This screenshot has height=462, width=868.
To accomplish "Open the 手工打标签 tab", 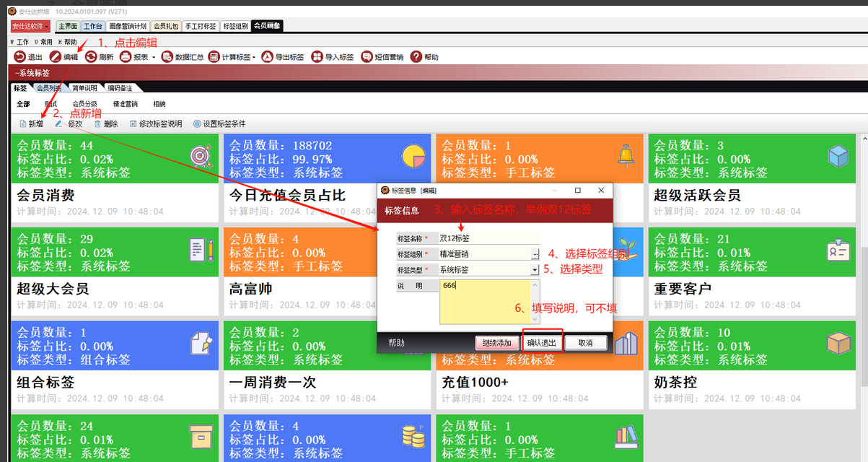I will (200, 26).
